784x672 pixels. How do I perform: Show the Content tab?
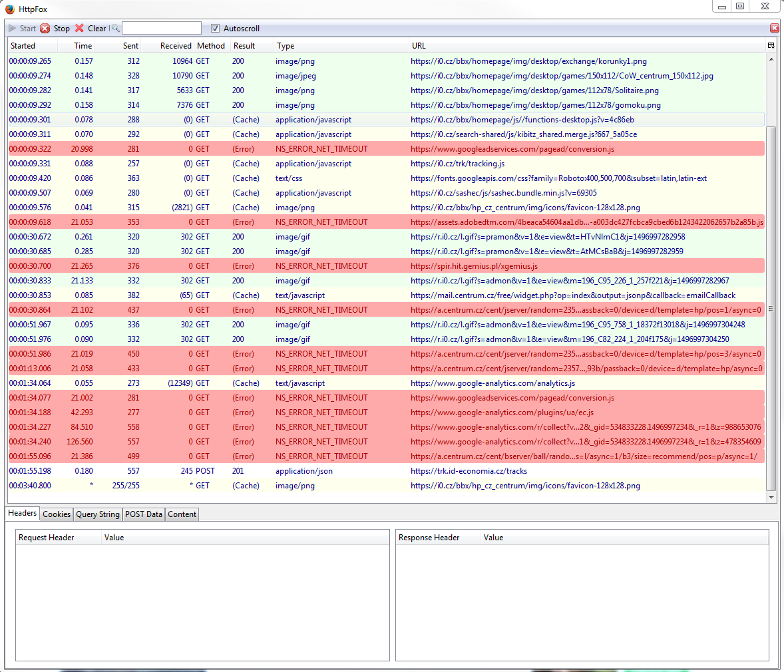(182, 514)
